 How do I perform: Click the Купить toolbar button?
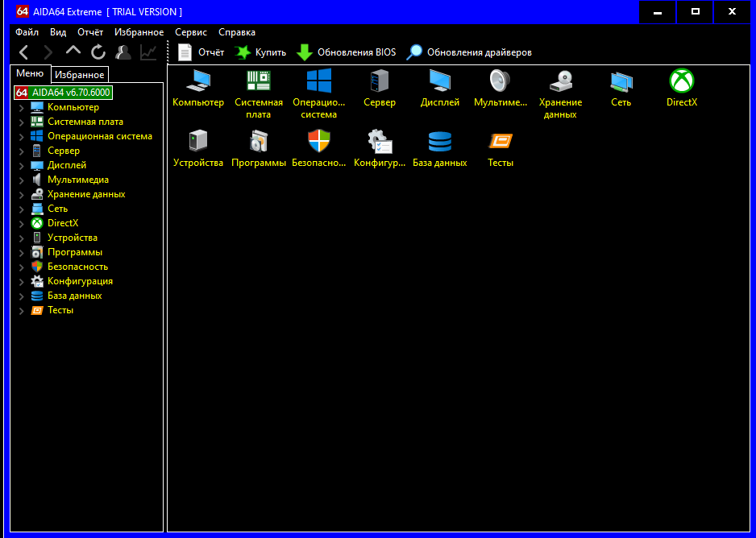point(260,52)
